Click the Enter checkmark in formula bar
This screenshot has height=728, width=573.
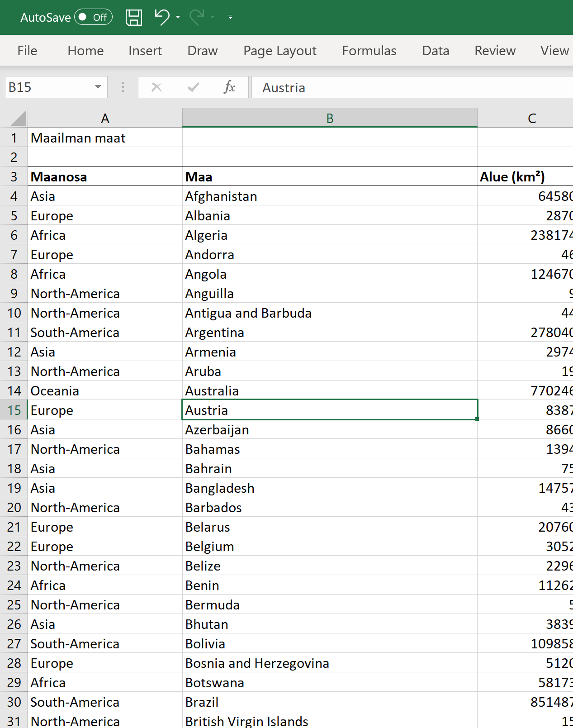click(x=193, y=87)
